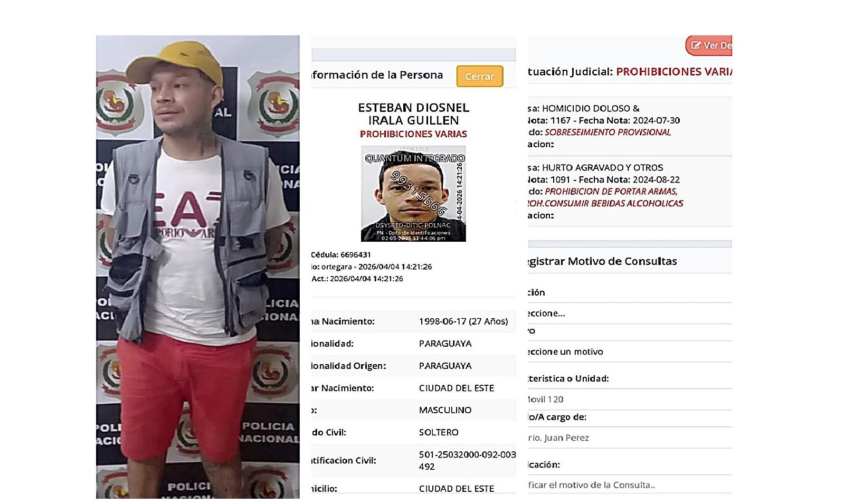
Task: Open the 'Seleccione un motivo' dropdown
Action: pos(630,351)
